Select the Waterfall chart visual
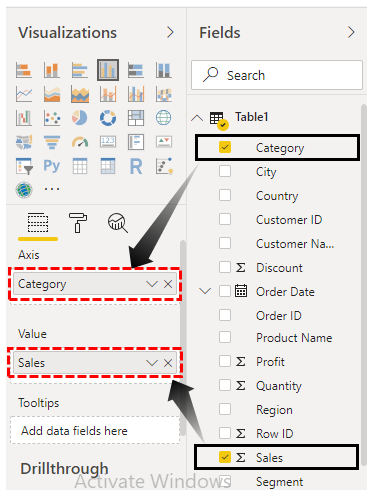 24,118
